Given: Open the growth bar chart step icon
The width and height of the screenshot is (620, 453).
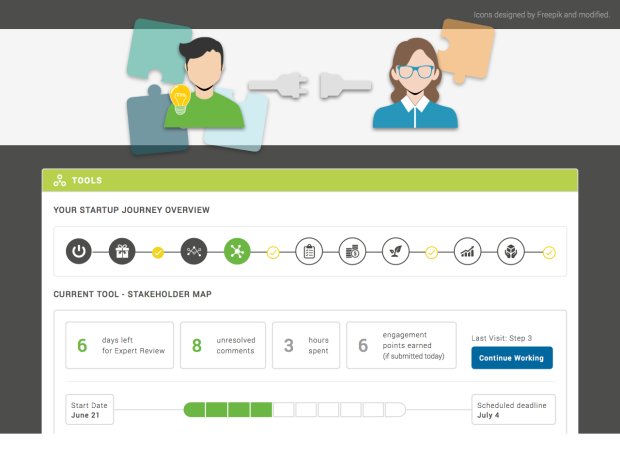Looking at the screenshot, I should tap(467, 251).
